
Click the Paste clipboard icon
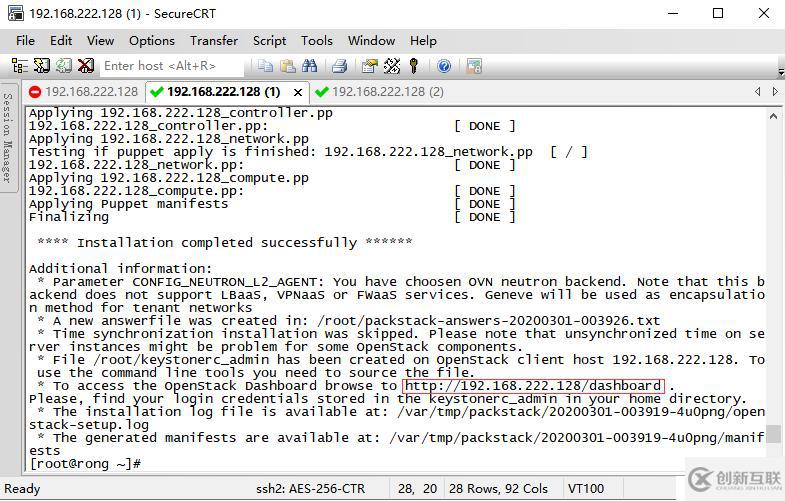pos(287,66)
